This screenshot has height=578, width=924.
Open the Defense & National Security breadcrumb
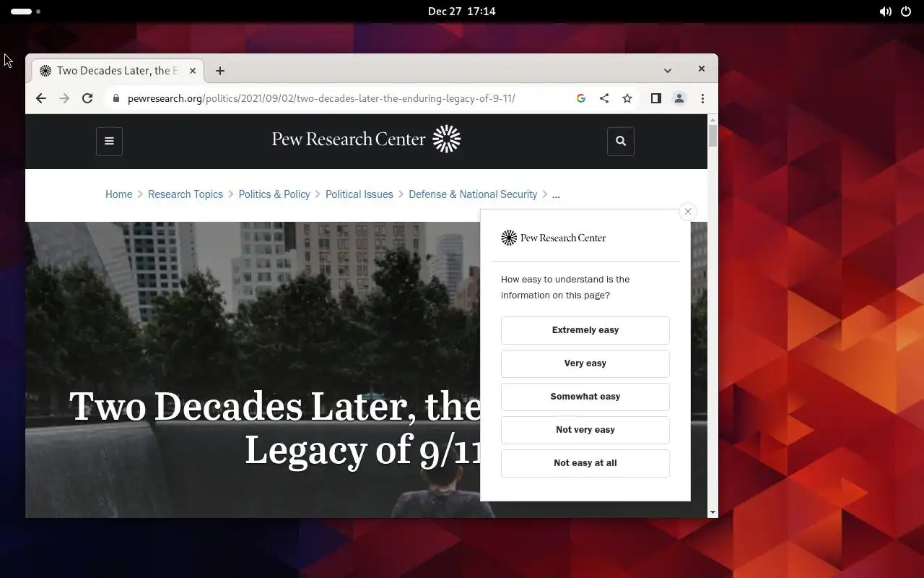click(473, 194)
